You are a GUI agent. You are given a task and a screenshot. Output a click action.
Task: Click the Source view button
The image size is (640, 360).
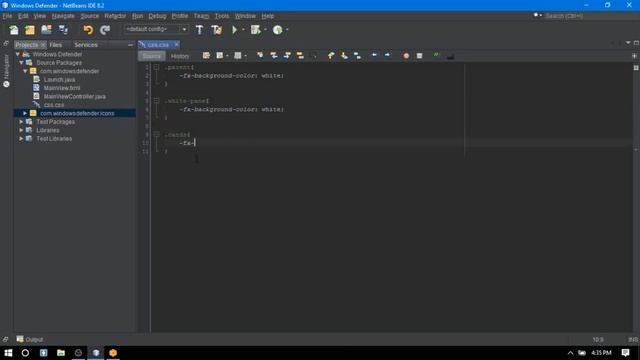tap(152, 56)
